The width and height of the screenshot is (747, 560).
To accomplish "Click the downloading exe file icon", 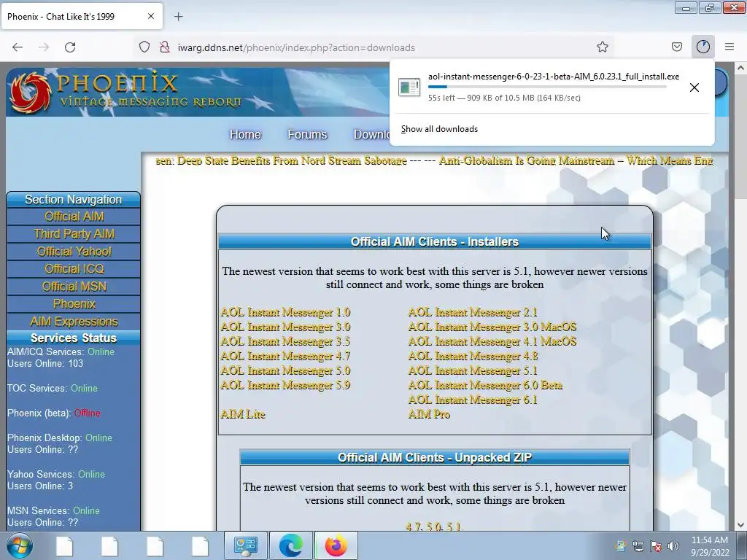I will (x=409, y=87).
